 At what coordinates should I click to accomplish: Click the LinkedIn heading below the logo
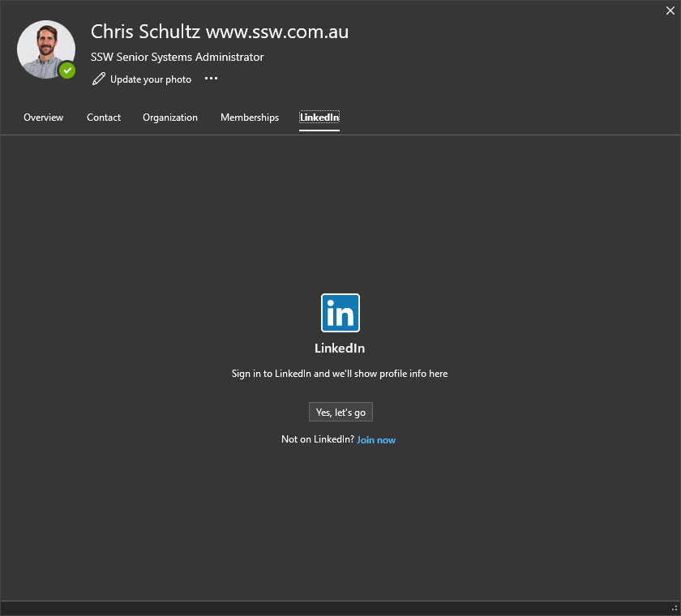click(340, 349)
